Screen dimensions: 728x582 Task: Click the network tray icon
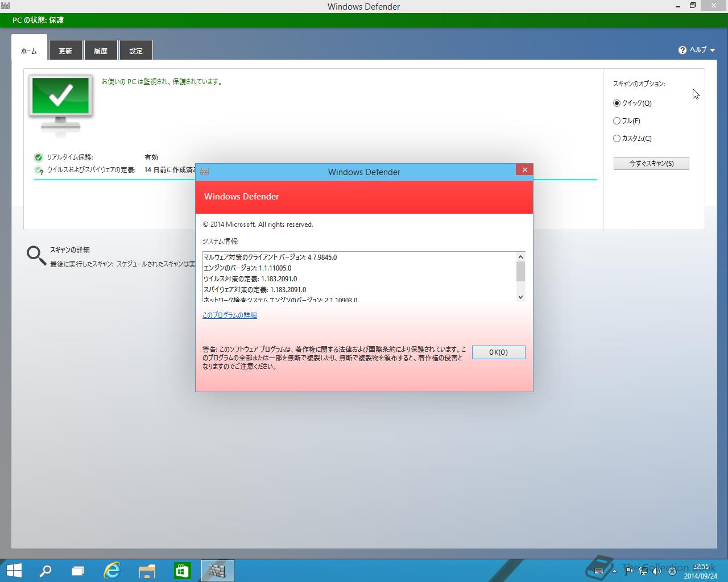[643, 571]
